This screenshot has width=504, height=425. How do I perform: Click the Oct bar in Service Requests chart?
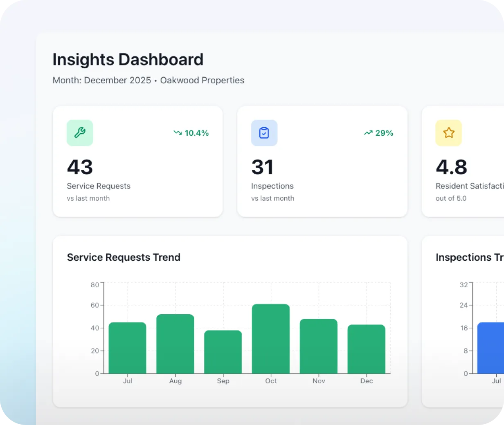(x=271, y=339)
